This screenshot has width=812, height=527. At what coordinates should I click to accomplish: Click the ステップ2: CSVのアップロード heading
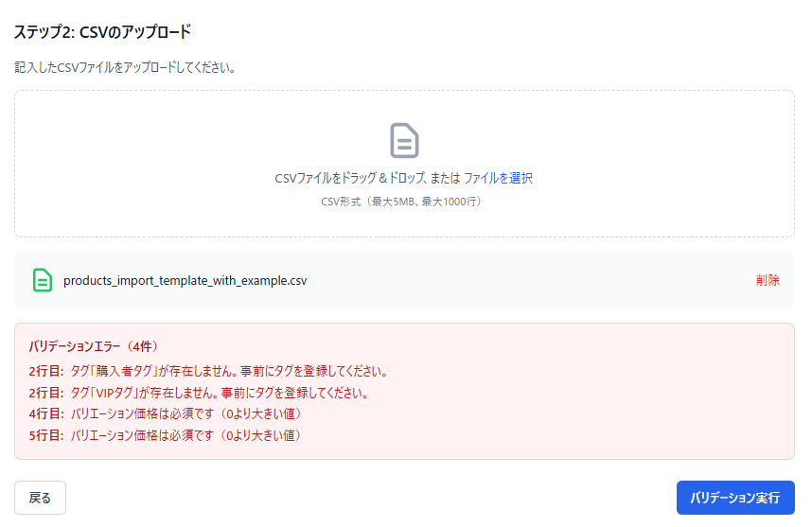[102, 32]
